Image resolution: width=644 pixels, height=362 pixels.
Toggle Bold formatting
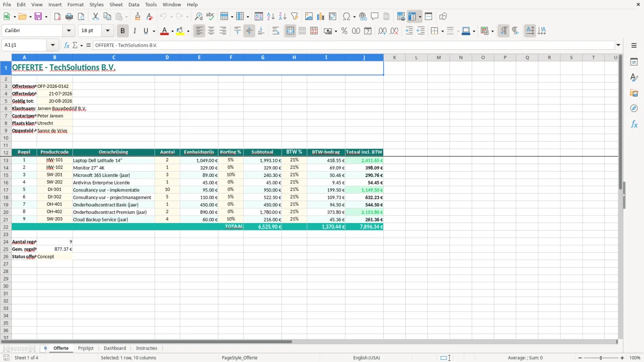coord(123,31)
